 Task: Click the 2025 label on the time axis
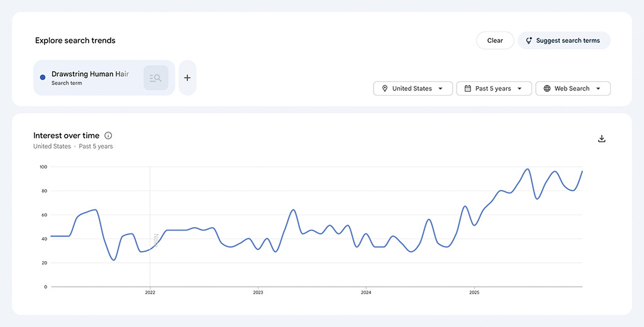pos(474,293)
